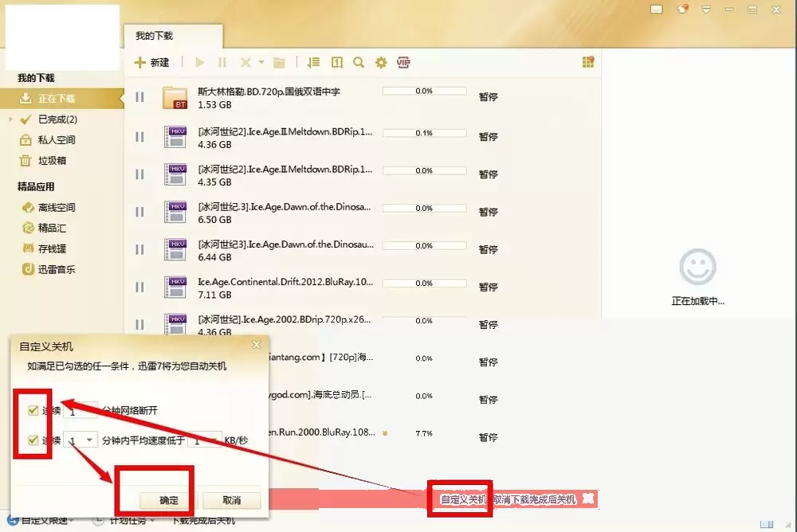Click the delete task X icon in toolbar
Image resolution: width=797 pixels, height=532 pixels.
tap(245, 62)
